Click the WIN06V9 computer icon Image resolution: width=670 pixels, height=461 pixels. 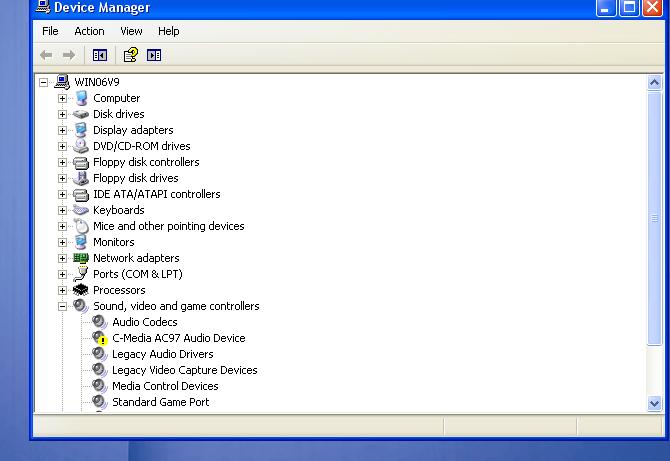[x=62, y=82]
